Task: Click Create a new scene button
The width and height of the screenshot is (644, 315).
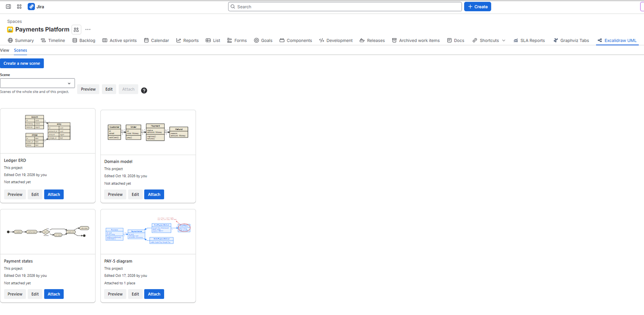Action: pos(22,63)
